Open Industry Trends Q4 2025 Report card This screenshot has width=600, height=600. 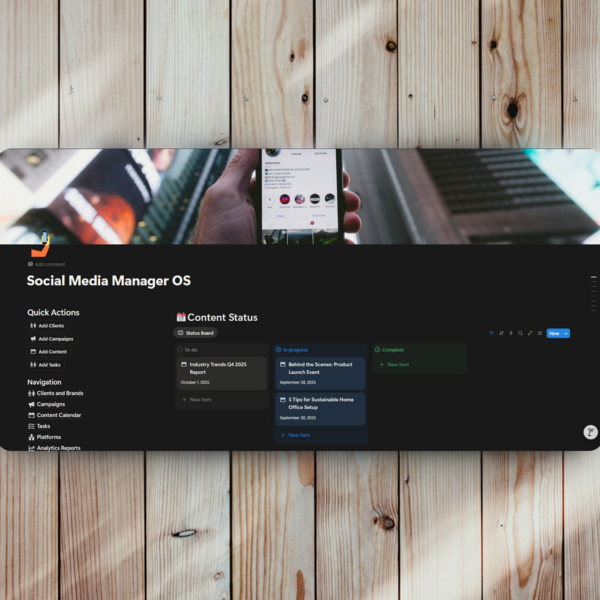coord(222,373)
